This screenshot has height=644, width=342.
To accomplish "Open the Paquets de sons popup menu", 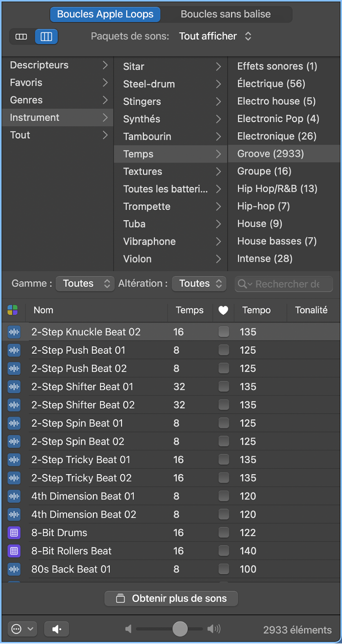I will coord(215,36).
